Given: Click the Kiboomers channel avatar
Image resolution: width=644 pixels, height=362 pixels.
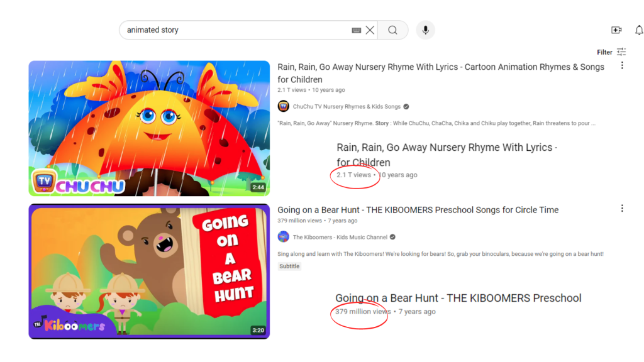Looking at the screenshot, I should coord(284,237).
